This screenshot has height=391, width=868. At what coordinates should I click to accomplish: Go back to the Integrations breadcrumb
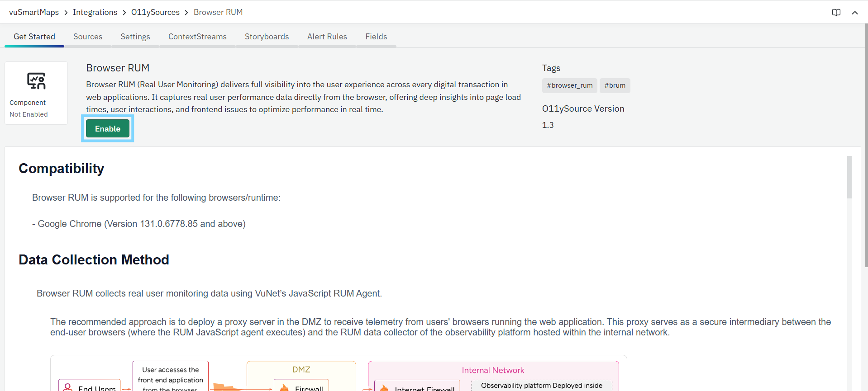coord(95,12)
